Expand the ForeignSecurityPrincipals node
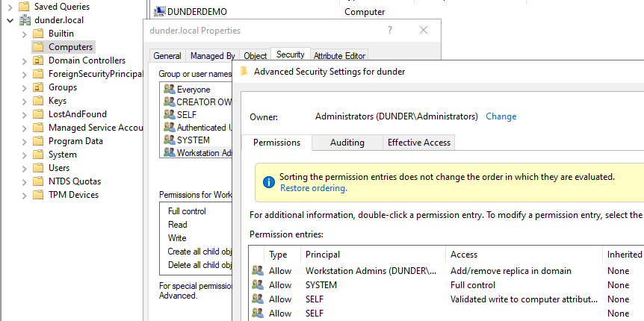Screen dimensions: 644x321 (x=25, y=75)
